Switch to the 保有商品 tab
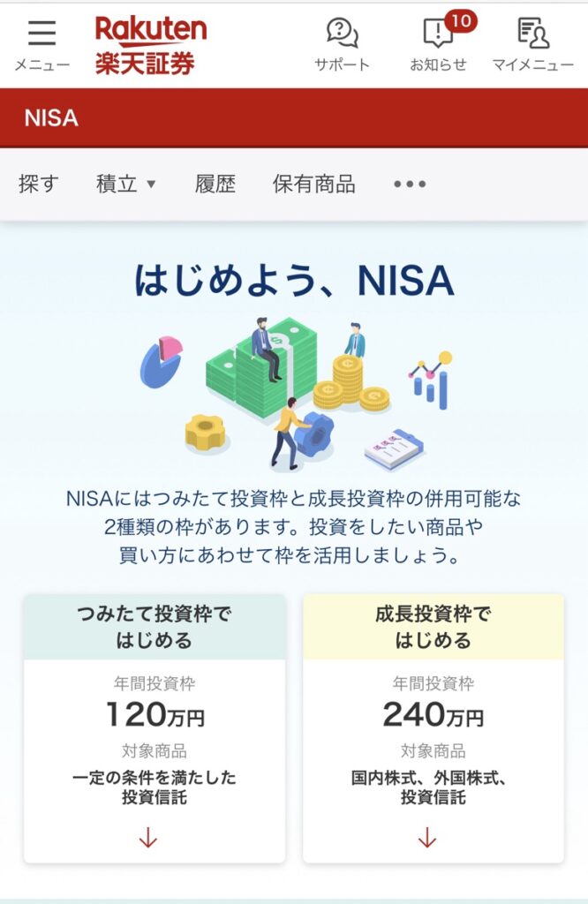588x904 pixels. coord(313,184)
